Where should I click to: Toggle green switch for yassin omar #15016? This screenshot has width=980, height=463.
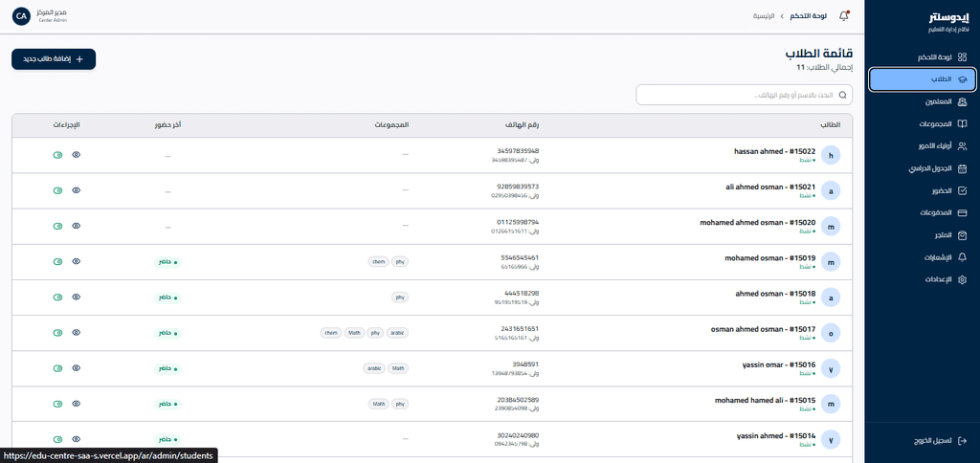(58, 368)
